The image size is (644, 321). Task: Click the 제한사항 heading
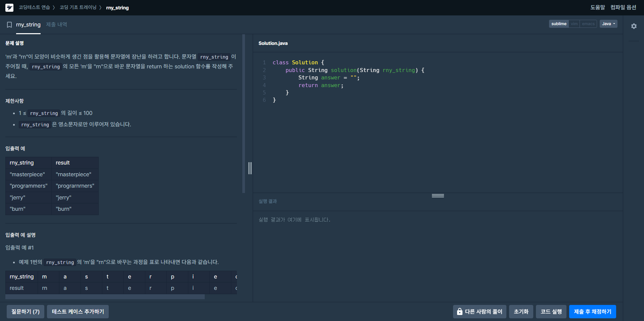tap(14, 101)
